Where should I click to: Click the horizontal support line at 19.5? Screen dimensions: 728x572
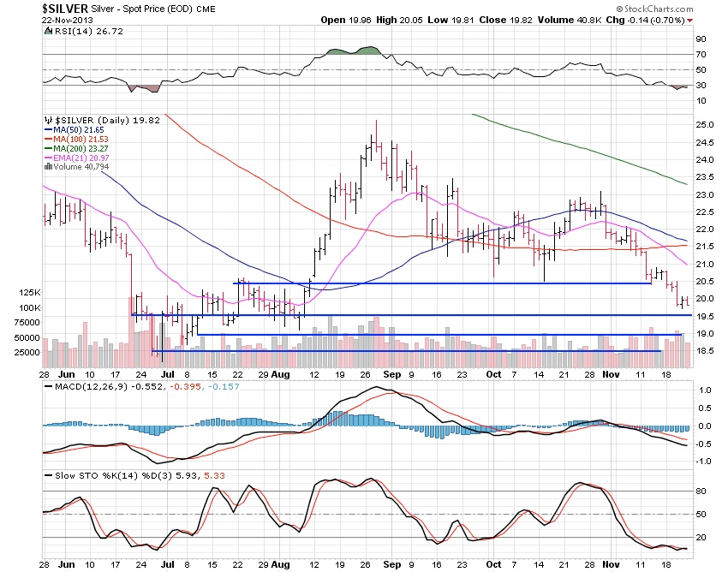[428, 316]
